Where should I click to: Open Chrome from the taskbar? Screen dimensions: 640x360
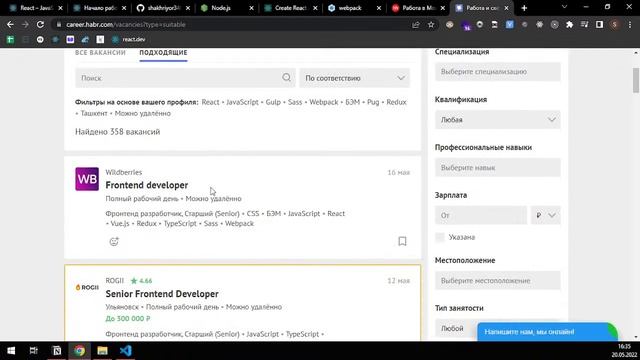click(80, 351)
